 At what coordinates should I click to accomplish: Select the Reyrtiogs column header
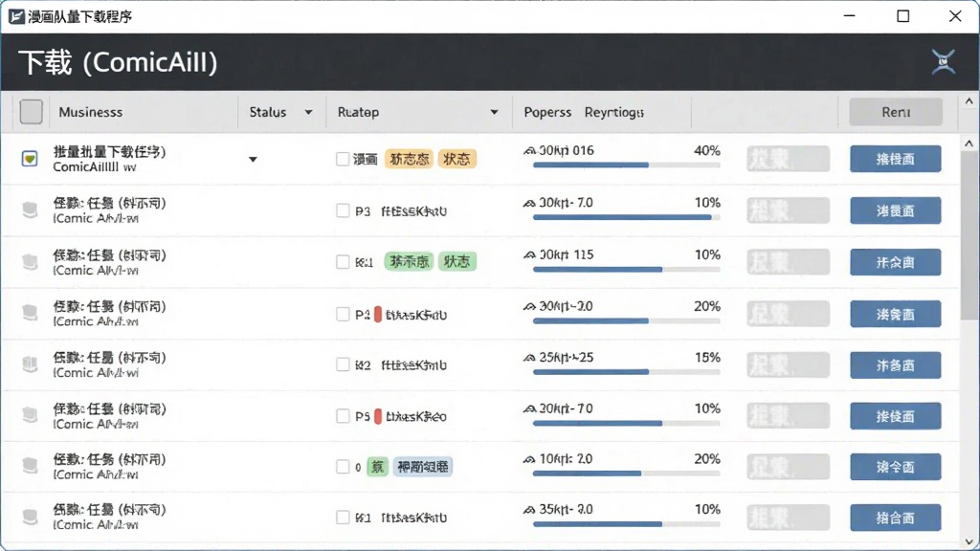[x=613, y=113]
